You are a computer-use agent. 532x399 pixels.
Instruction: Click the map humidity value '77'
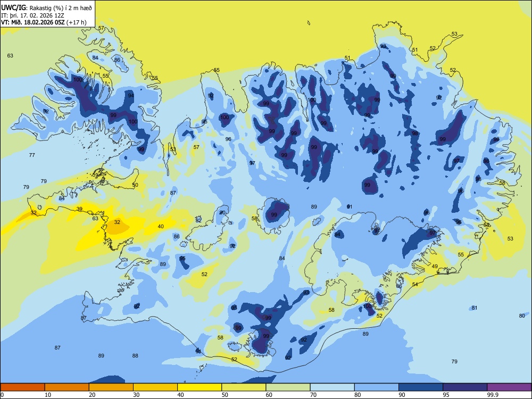(x=32, y=155)
